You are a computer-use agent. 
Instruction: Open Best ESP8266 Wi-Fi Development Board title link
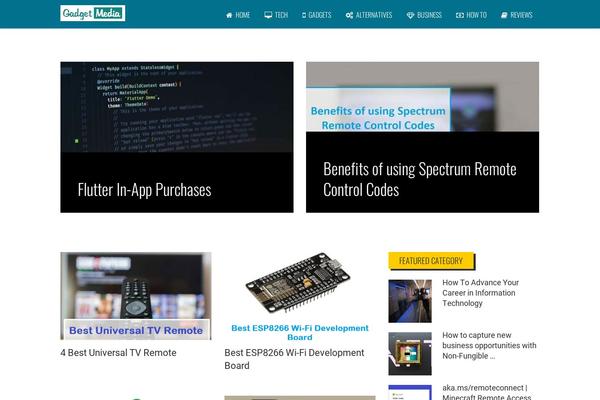(294, 359)
